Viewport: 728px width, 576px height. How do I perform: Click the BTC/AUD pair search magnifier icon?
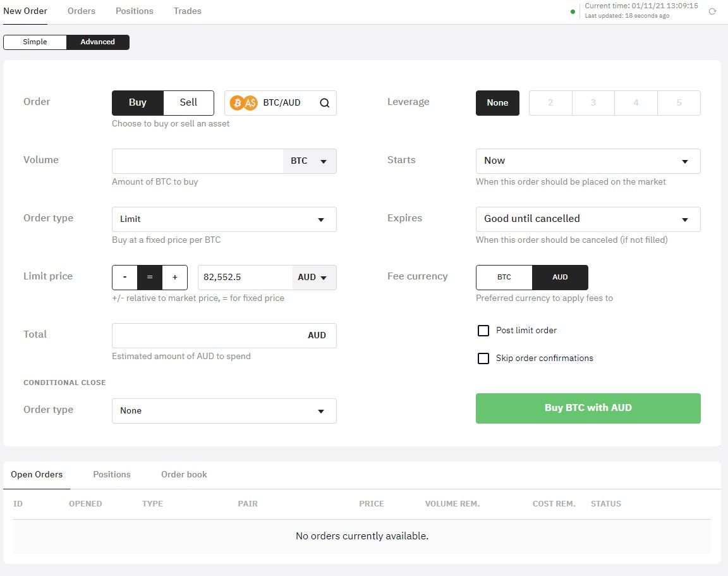point(325,103)
